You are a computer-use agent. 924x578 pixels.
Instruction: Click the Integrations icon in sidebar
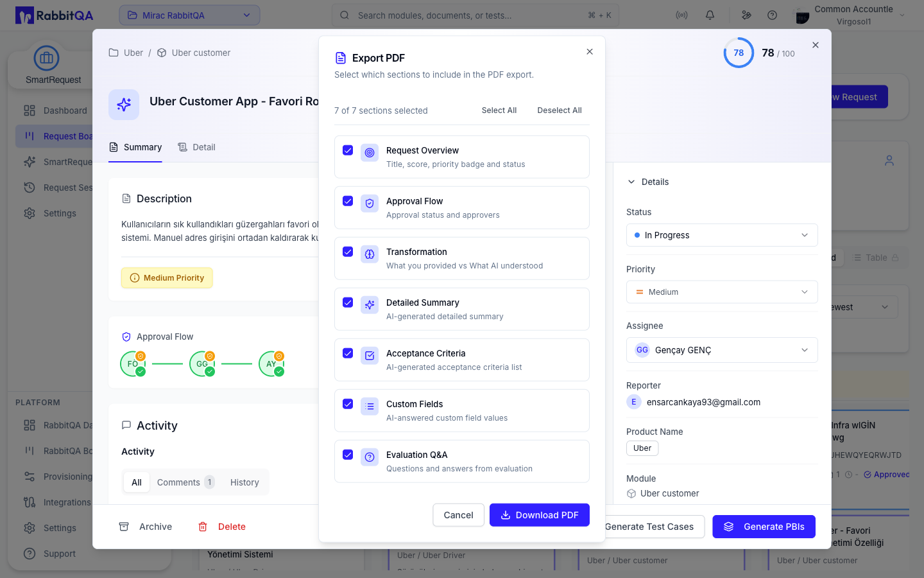tap(30, 502)
